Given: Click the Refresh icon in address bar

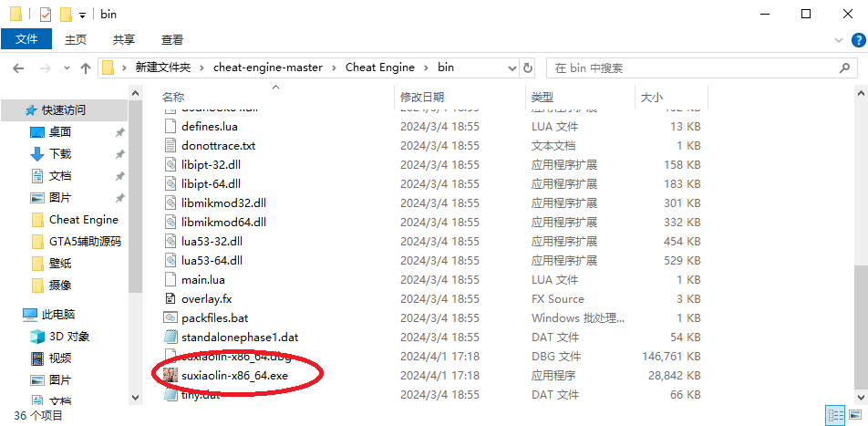Looking at the screenshot, I should (x=528, y=68).
